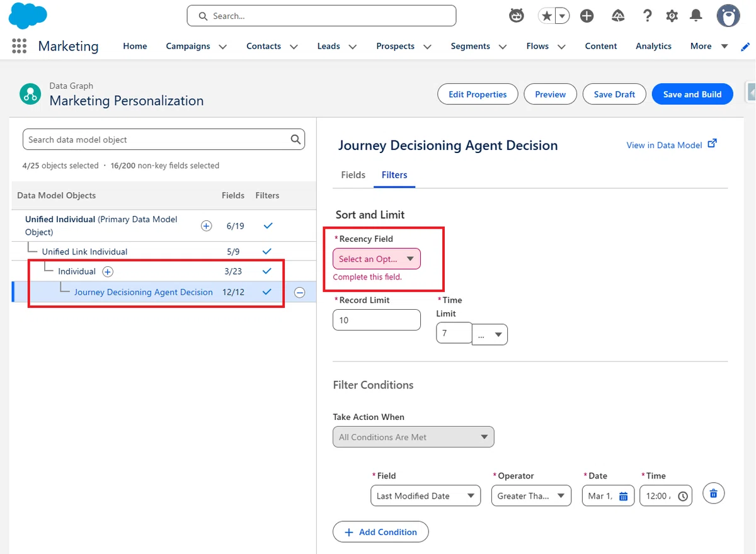Image resolution: width=756 pixels, height=554 pixels.
Task: Open the Favorites list dropdown arrow
Action: pyautogui.click(x=562, y=16)
